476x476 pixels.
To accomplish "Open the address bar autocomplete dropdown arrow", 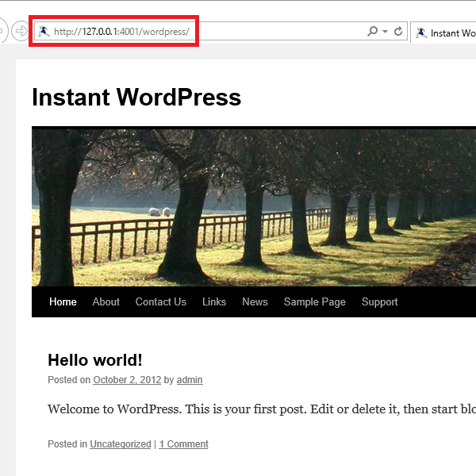I will 385,31.
